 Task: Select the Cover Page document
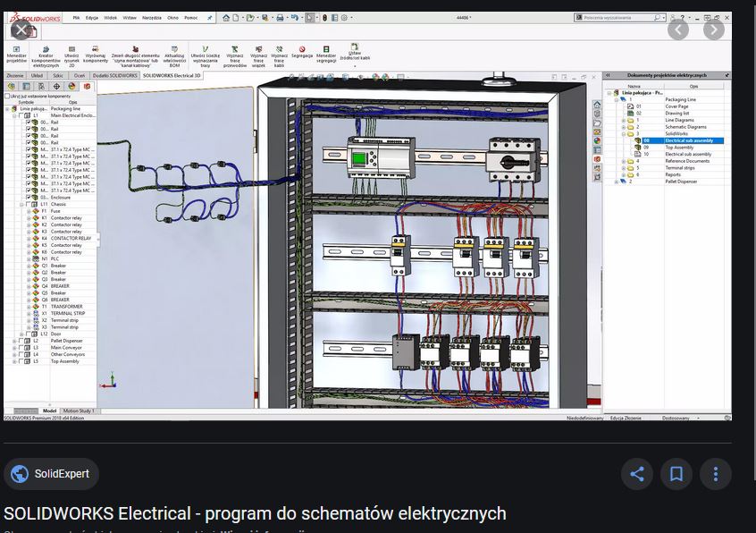coord(675,106)
